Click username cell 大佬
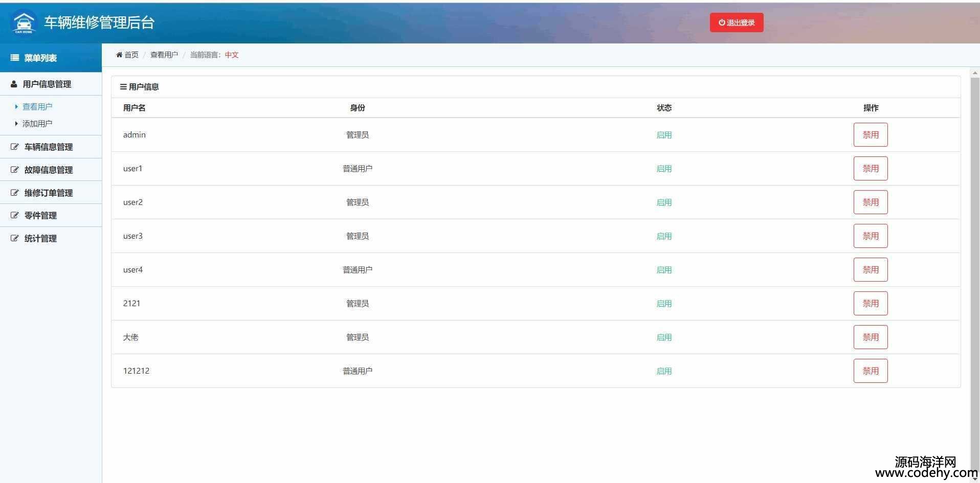 click(x=130, y=337)
